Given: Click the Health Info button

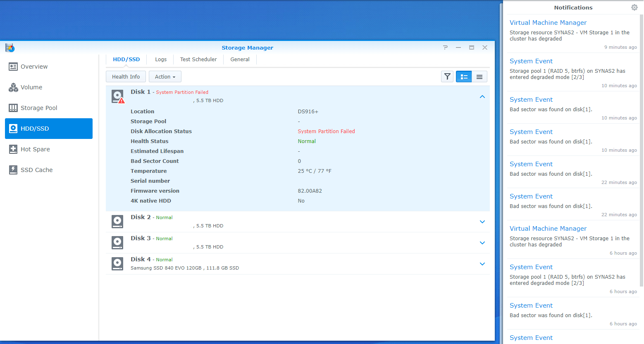Looking at the screenshot, I should coord(126,76).
